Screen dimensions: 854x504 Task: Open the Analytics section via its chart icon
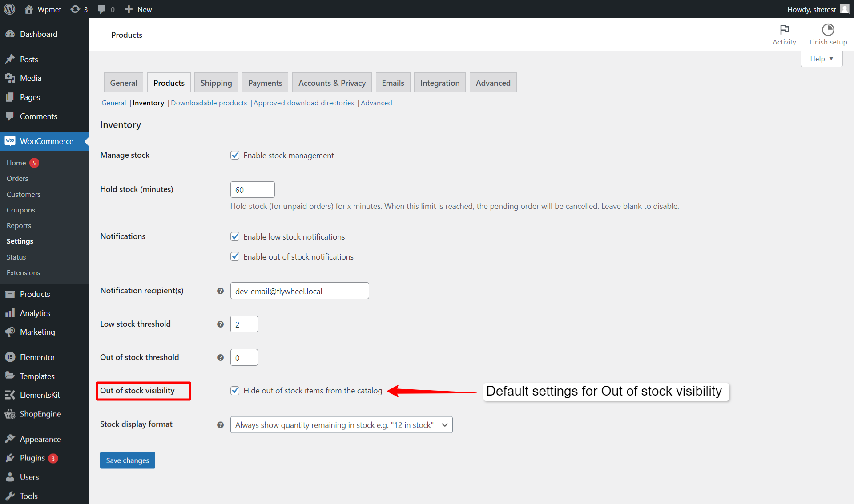10,313
